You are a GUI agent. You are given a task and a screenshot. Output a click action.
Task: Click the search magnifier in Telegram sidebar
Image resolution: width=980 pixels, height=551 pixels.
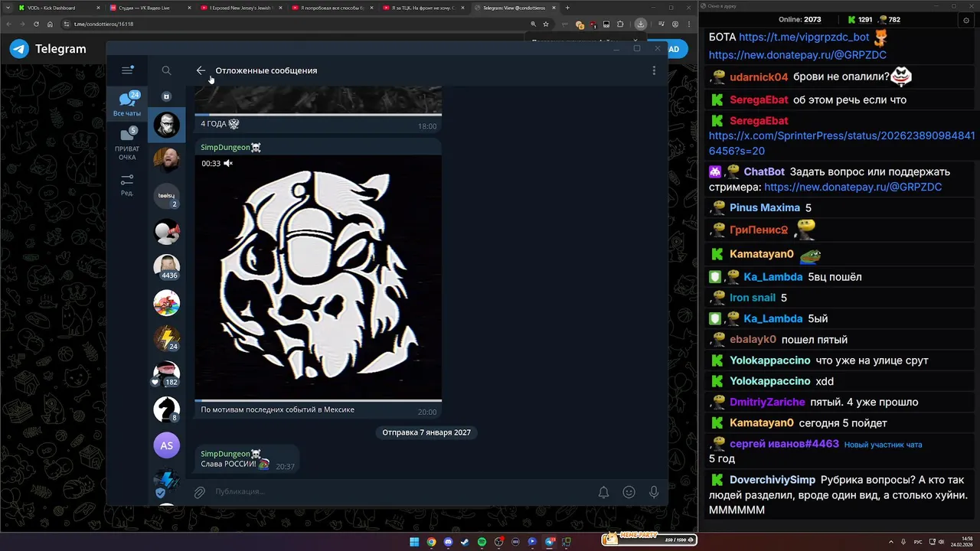tap(166, 70)
